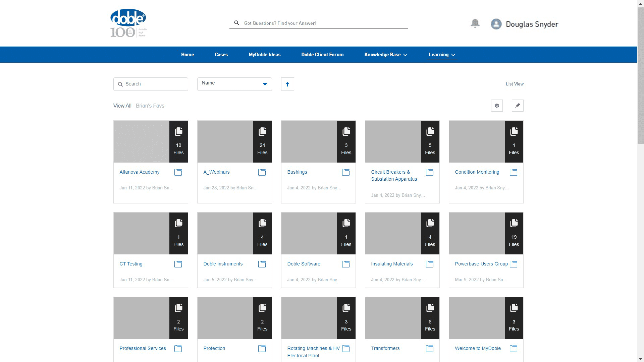The width and height of the screenshot is (644, 362).
Task: Select the Brian's Favs filter
Action: pyautogui.click(x=150, y=106)
